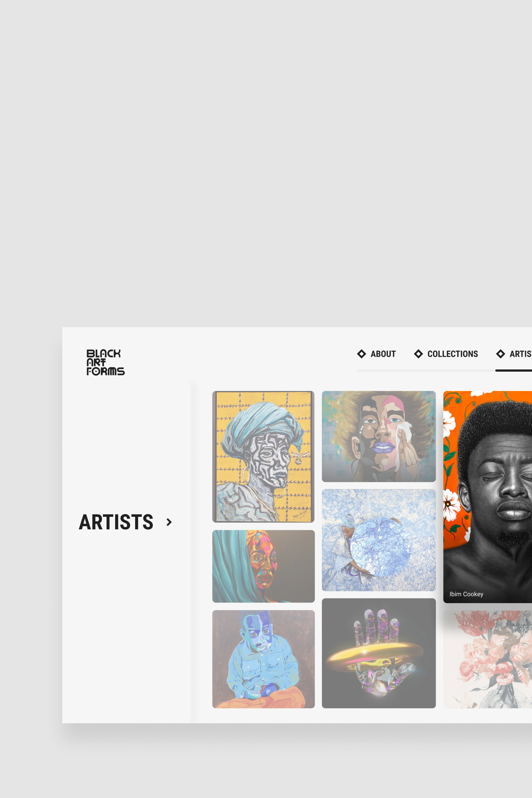The image size is (532, 798).
Task: Open the blue floral circle artwork
Action: click(379, 540)
